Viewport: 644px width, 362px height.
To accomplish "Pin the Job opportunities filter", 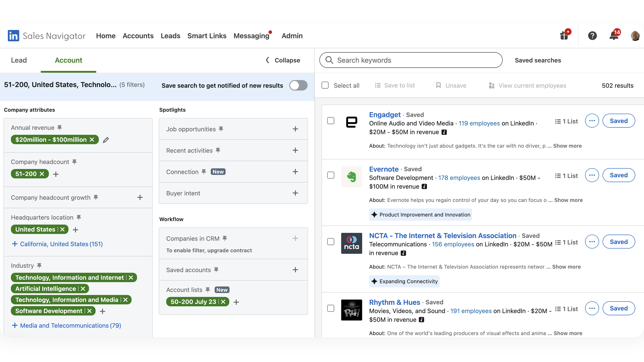I will point(221,129).
